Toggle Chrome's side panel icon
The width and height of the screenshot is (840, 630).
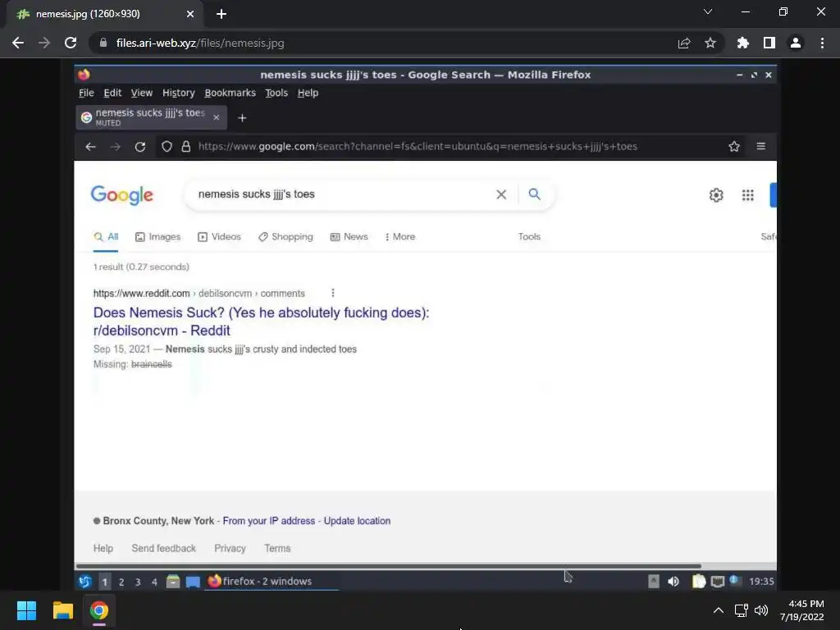tap(769, 43)
